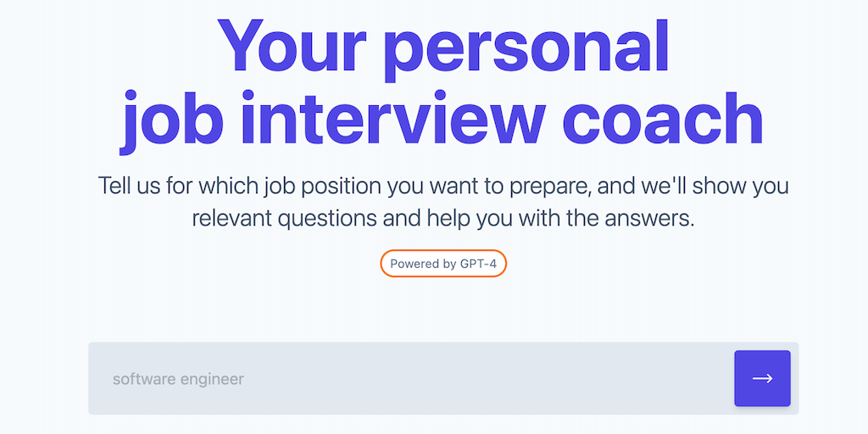Click the arrow submit button
868x434 pixels.
click(762, 378)
